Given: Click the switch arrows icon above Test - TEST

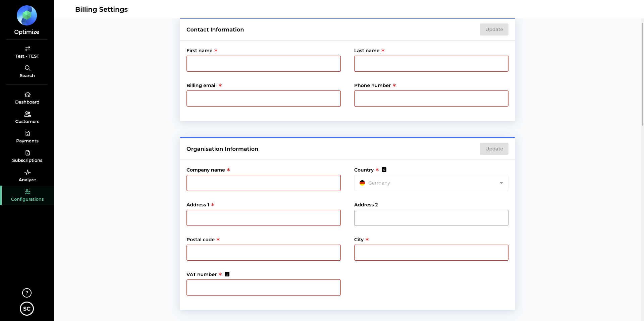Looking at the screenshot, I should [x=28, y=49].
